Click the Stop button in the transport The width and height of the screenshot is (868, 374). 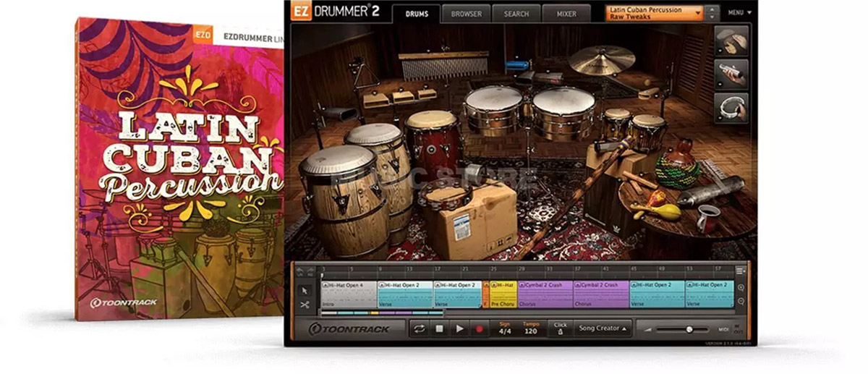tap(439, 328)
